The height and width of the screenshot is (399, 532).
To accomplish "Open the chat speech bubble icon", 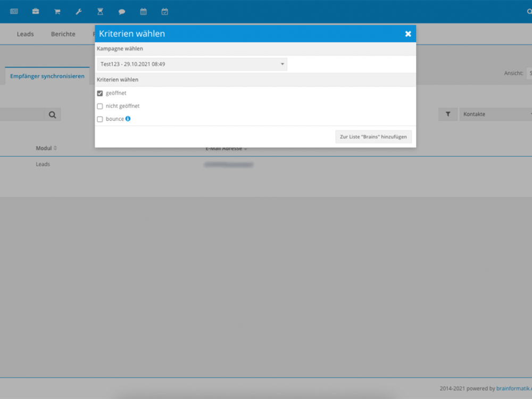I will (x=122, y=11).
